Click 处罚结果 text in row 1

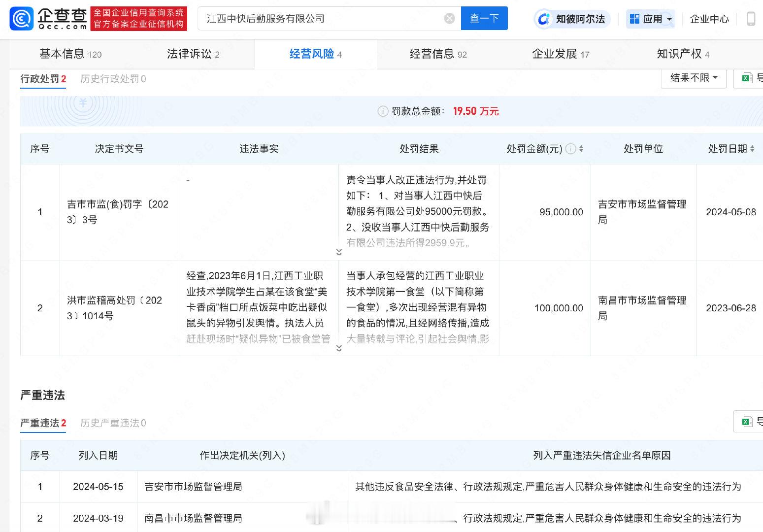pos(418,211)
